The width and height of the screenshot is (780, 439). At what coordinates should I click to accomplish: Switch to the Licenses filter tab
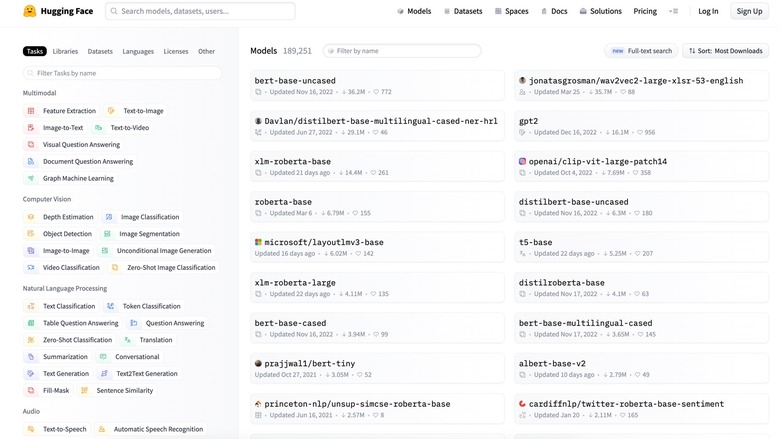coord(176,51)
